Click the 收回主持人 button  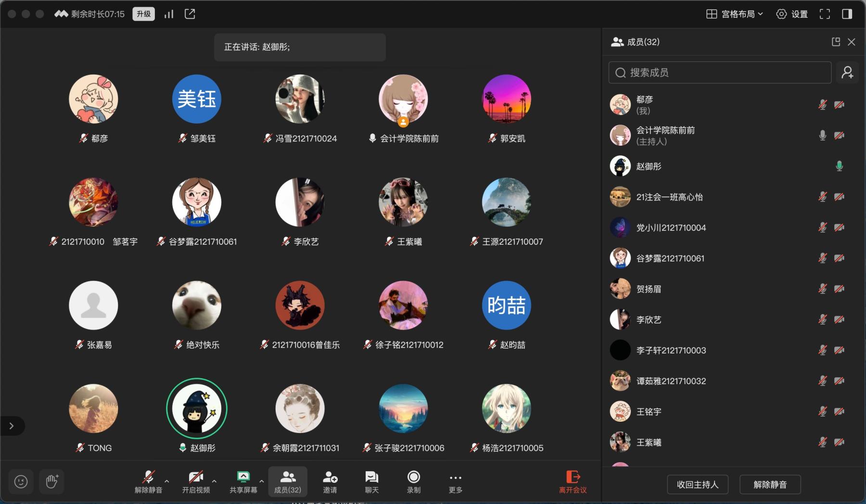click(x=697, y=484)
